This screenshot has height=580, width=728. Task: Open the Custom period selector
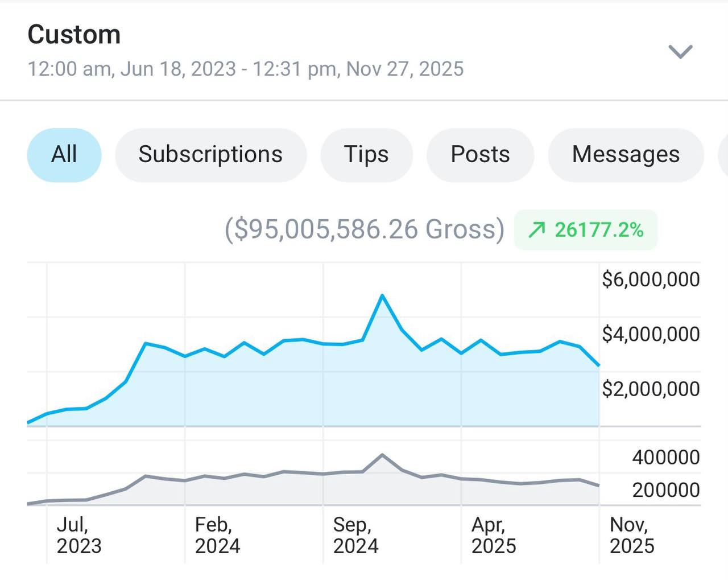75,34
